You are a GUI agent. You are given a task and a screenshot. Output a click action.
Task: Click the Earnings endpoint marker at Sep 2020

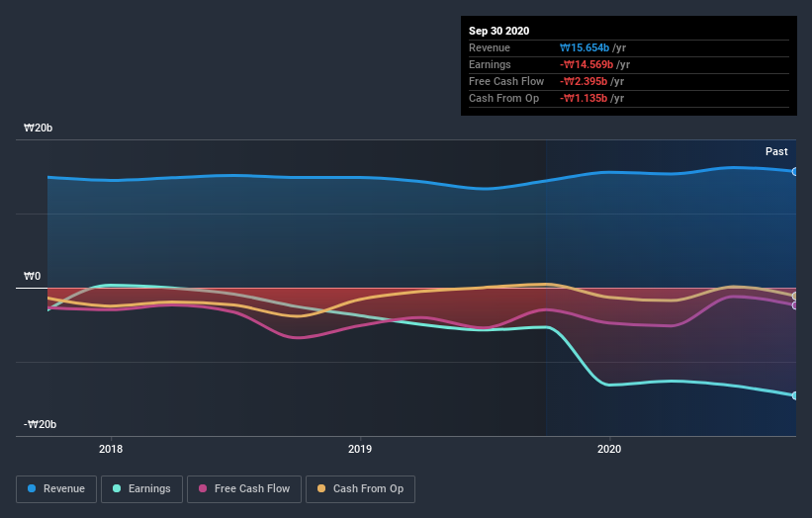point(794,395)
